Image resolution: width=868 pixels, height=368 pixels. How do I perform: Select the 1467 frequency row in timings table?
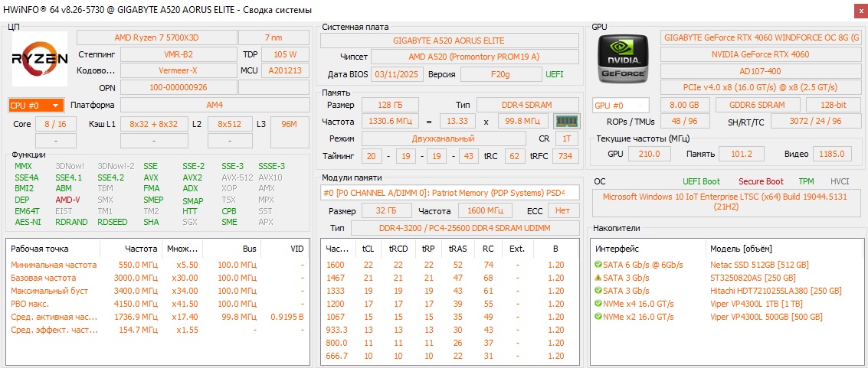pyautogui.click(x=450, y=278)
